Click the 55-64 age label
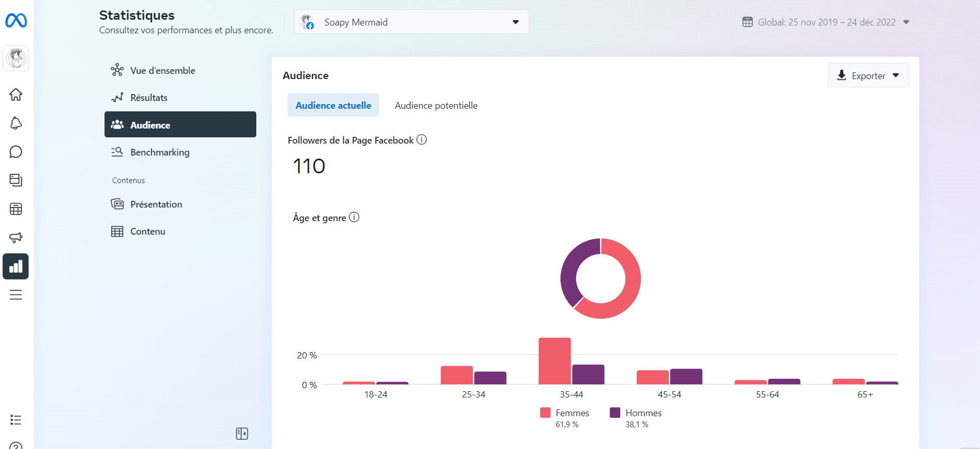The image size is (980, 449). click(767, 394)
